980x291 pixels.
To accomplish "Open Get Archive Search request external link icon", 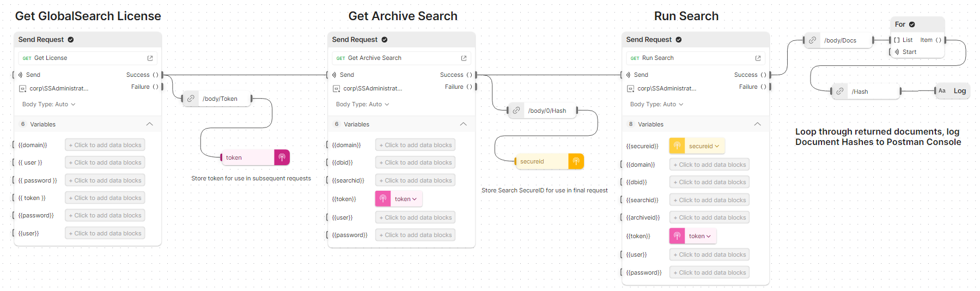I will 464,58.
